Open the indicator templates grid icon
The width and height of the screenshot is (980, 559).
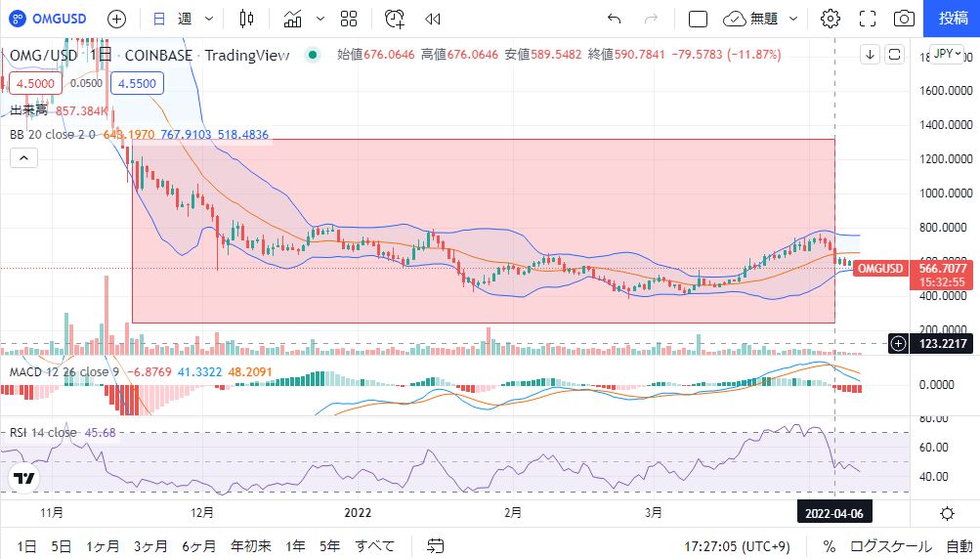349,19
